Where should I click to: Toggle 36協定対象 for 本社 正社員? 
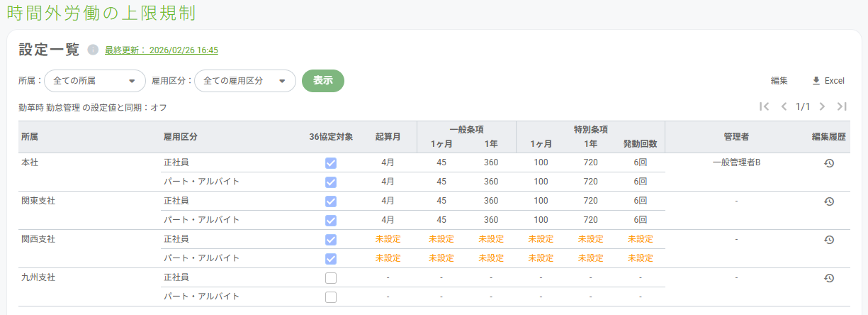[331, 163]
